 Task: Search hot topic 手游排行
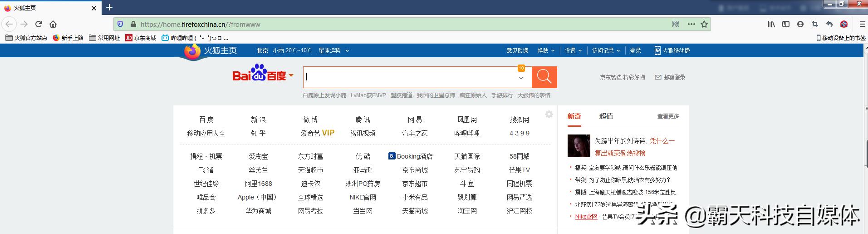pos(502,95)
